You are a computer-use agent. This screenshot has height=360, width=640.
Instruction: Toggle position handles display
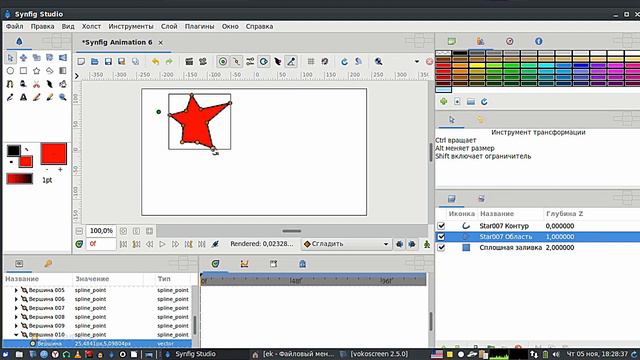(223, 62)
